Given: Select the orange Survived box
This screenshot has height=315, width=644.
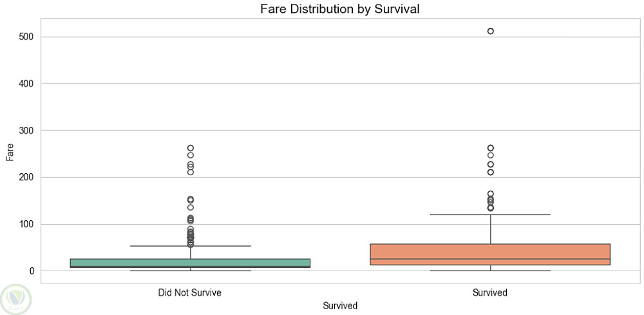Looking at the screenshot, I should tap(490, 254).
